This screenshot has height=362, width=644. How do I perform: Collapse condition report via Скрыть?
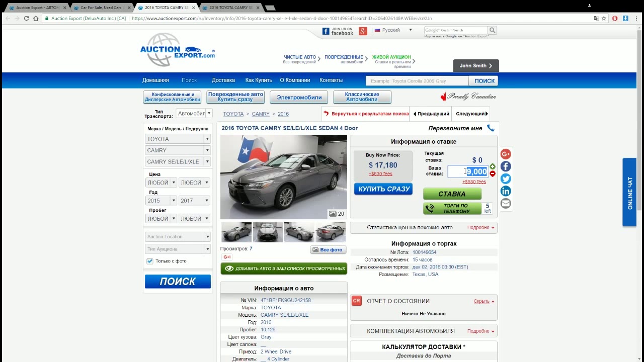pyautogui.click(x=484, y=301)
